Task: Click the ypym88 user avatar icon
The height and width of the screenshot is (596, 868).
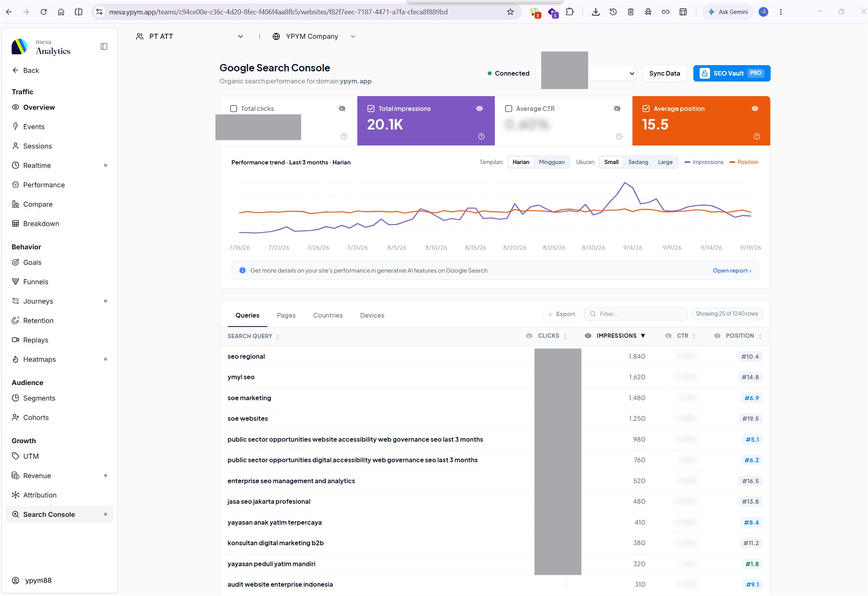Action: pyautogui.click(x=16, y=580)
